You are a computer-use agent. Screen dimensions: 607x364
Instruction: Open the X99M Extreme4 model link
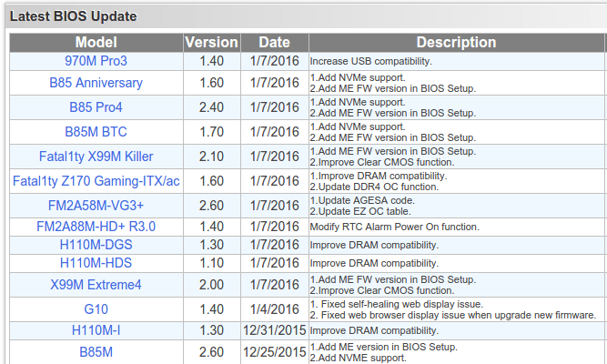click(96, 285)
